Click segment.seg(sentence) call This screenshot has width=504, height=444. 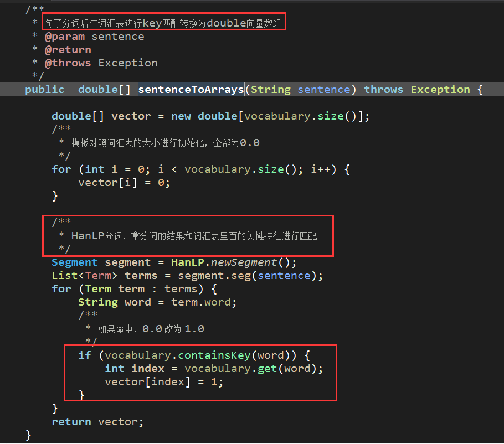coord(250,276)
